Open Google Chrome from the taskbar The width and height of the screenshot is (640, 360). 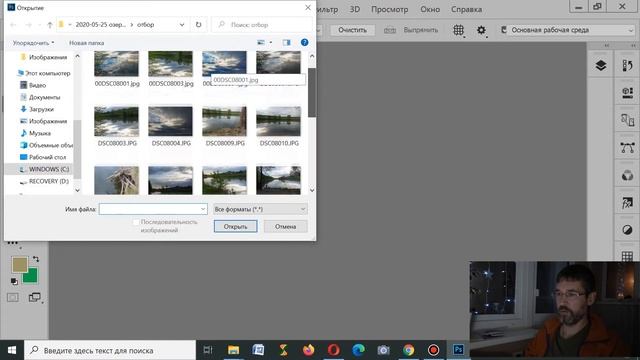coord(408,350)
